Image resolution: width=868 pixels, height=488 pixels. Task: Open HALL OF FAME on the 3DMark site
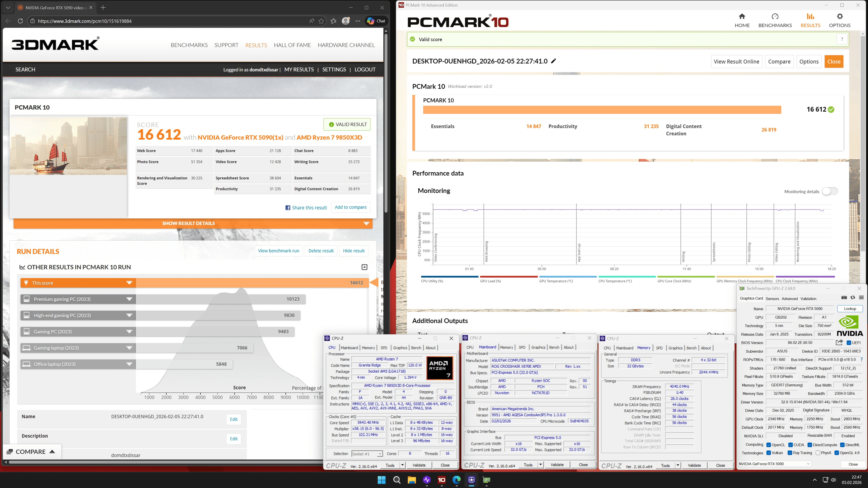tap(292, 45)
